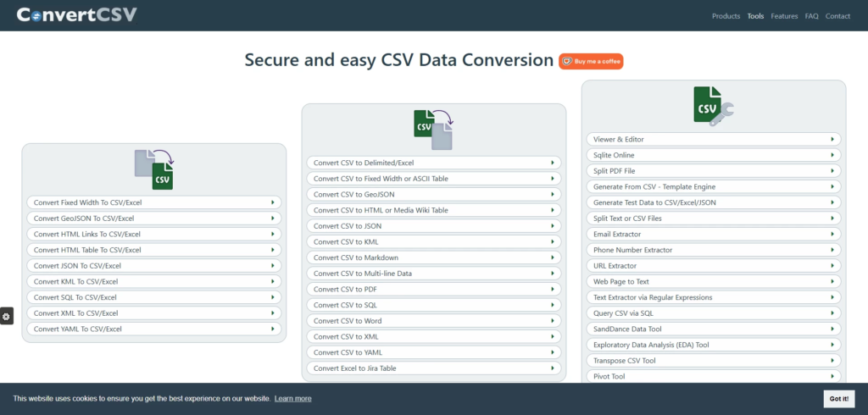Click the settings gear icon on left edge

[x=6, y=316]
